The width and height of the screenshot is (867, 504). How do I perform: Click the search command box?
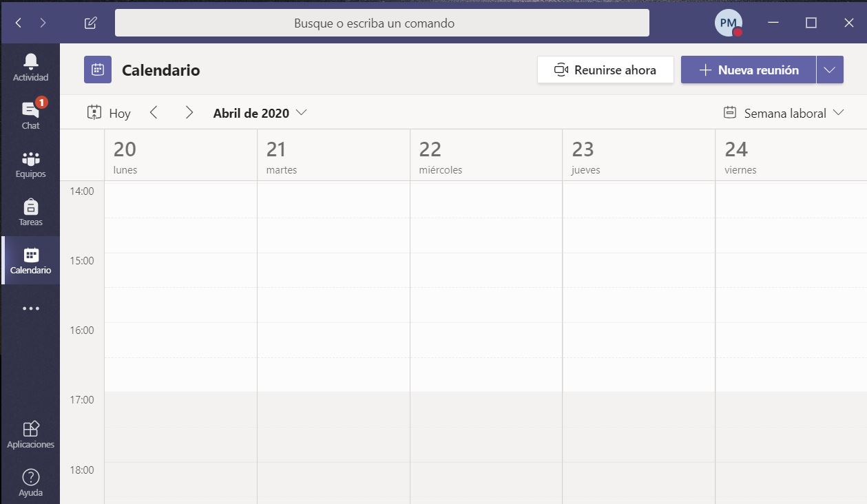click(x=382, y=23)
